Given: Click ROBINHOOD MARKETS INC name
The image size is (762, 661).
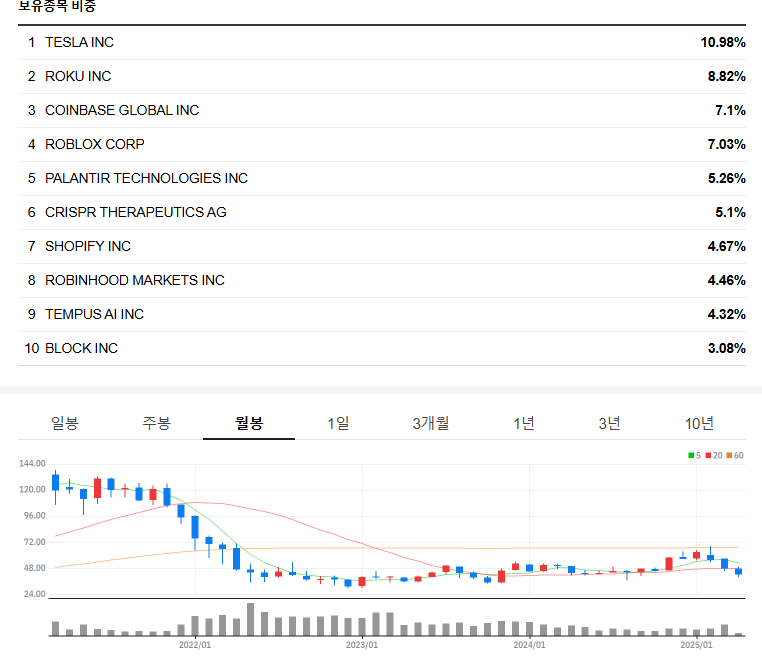Looking at the screenshot, I should point(135,280).
